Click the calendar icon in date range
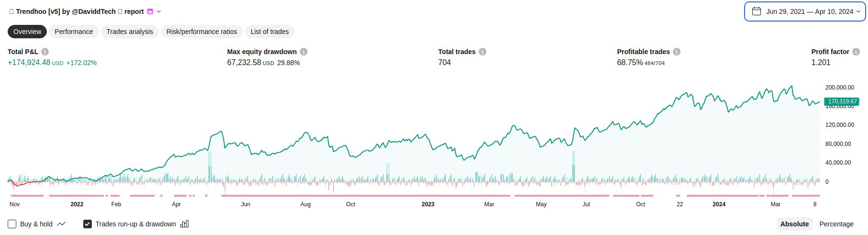The height and width of the screenshot is (235, 868). click(x=757, y=11)
